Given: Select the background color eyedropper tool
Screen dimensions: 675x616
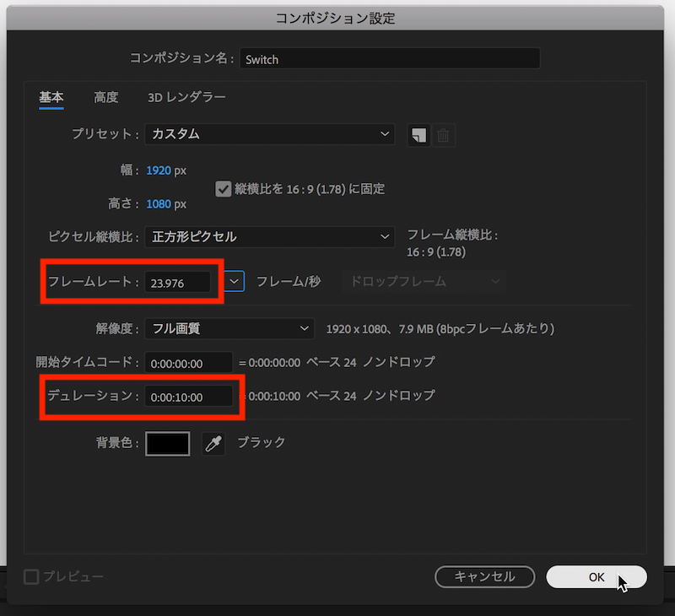Looking at the screenshot, I should (x=213, y=443).
